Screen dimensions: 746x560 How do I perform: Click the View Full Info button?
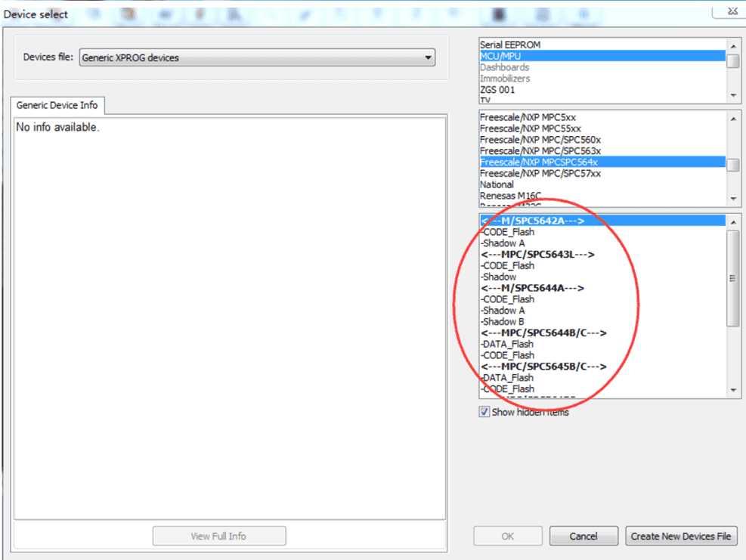(x=219, y=537)
